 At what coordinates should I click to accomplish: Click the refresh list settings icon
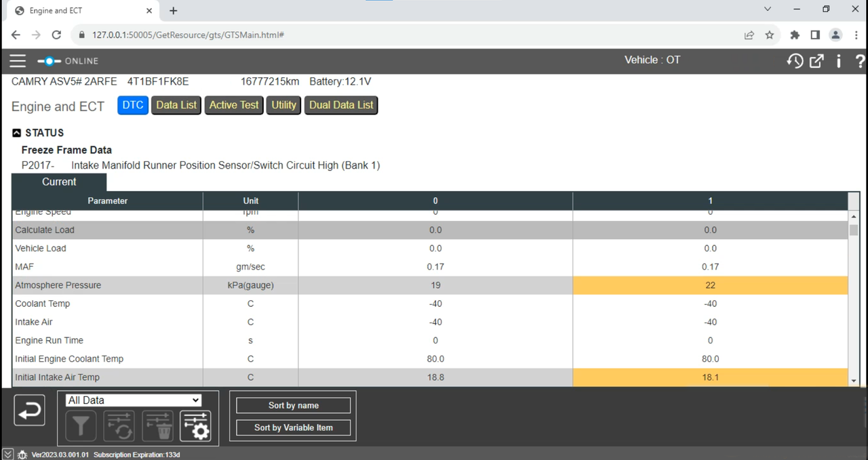point(119,426)
